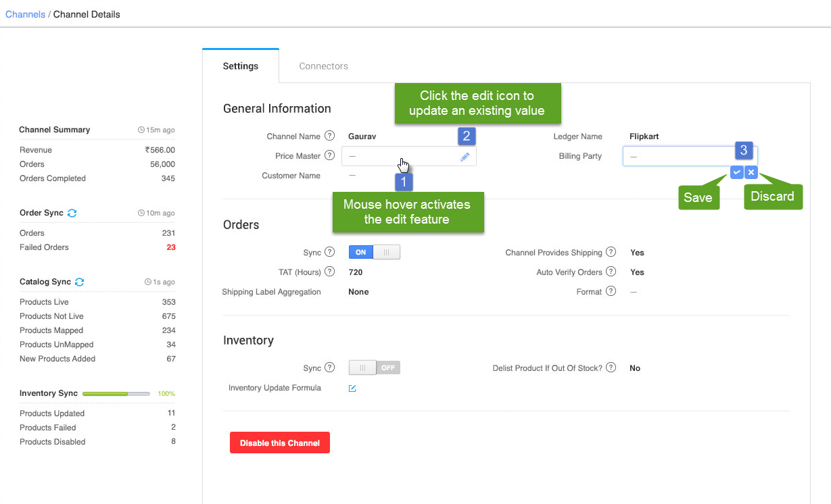Click the Catalog Sync refresh icon

click(80, 282)
